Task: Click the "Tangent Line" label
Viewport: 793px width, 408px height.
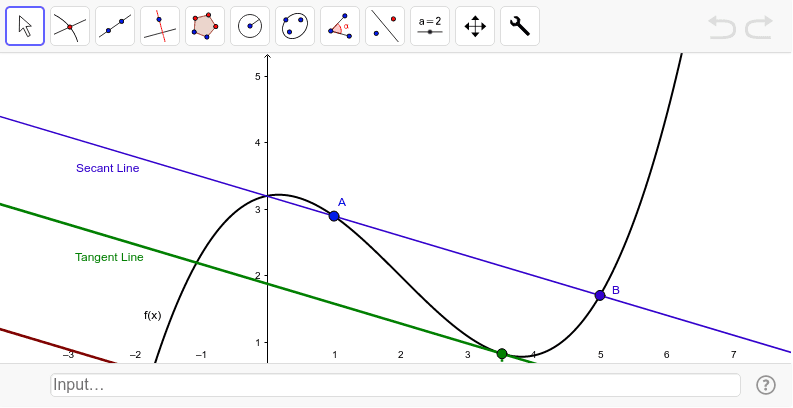Action: (x=109, y=257)
